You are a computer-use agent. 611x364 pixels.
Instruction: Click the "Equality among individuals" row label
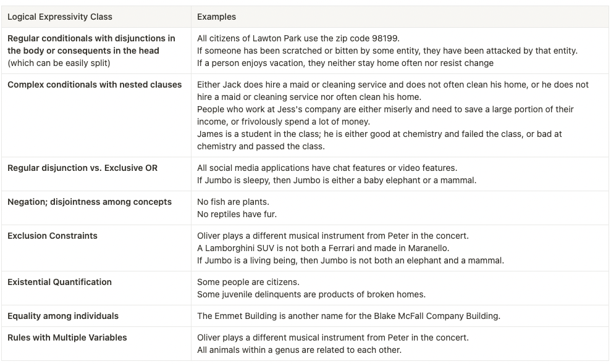pos(63,316)
